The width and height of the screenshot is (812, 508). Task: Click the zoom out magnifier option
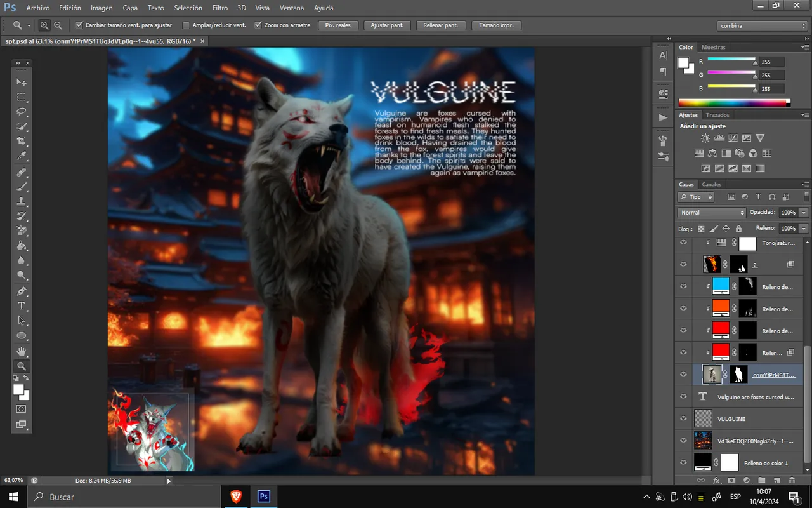pyautogui.click(x=58, y=25)
